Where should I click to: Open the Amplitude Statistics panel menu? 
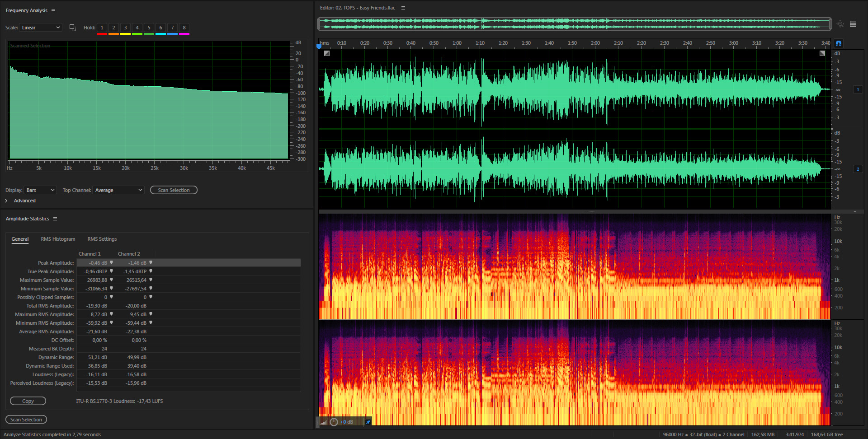tap(55, 219)
